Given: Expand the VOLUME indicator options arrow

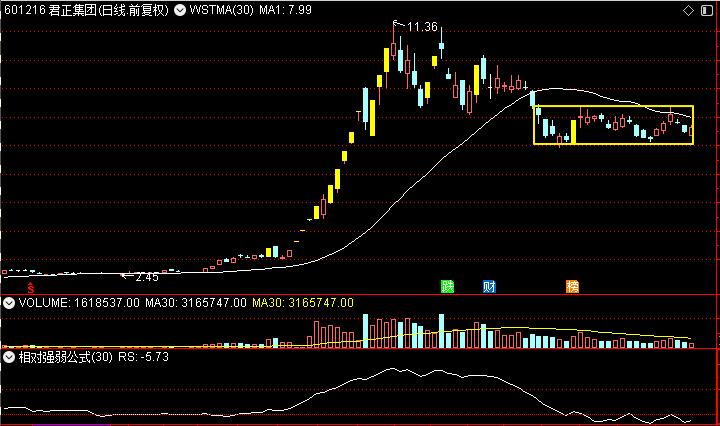Looking at the screenshot, I should [9, 303].
